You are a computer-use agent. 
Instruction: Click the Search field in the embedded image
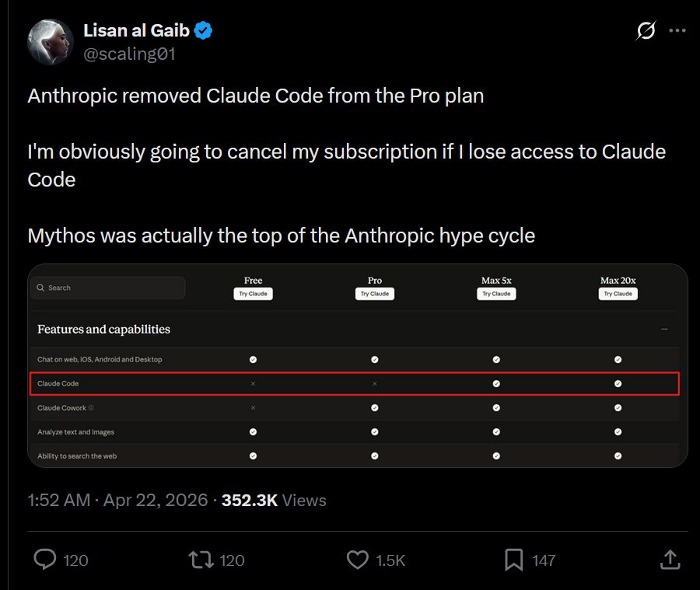click(x=108, y=288)
